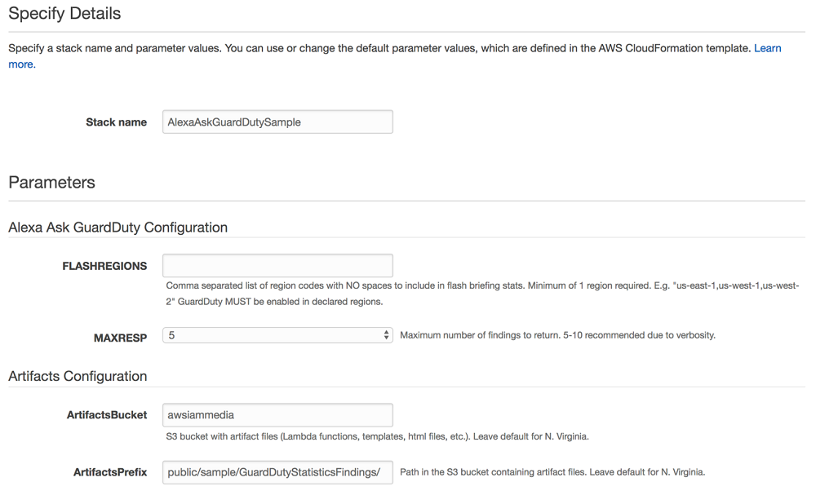Click the "Parameters" section heading
The image size is (816, 504).
tap(51, 182)
